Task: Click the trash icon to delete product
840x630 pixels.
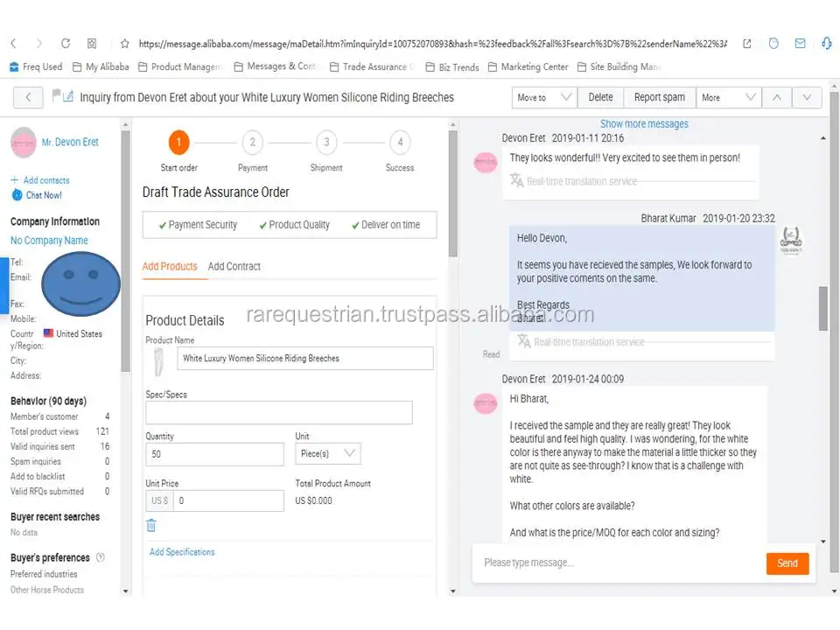Action: click(x=151, y=526)
